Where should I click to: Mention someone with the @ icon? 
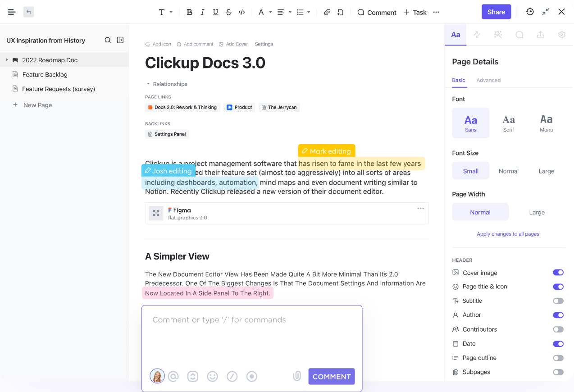173,376
